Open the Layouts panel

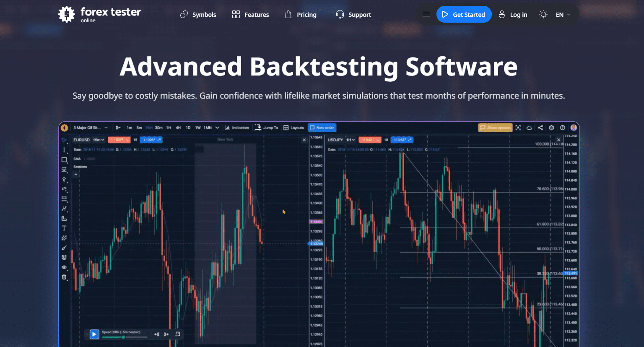(293, 128)
